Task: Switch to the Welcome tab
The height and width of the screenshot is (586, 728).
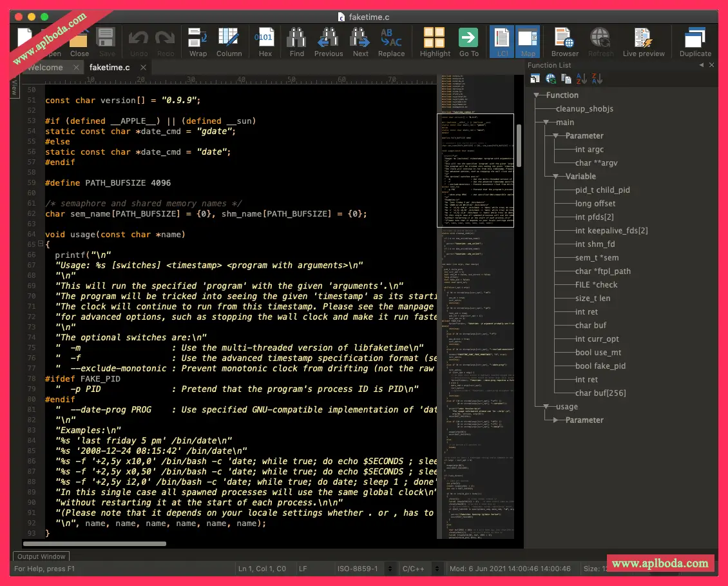Action: tap(45, 68)
